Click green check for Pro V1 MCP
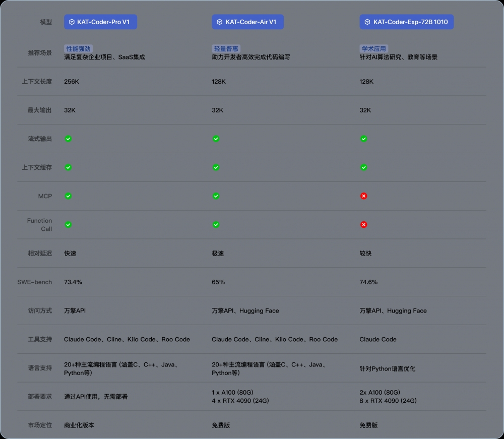The image size is (504, 439). (68, 196)
